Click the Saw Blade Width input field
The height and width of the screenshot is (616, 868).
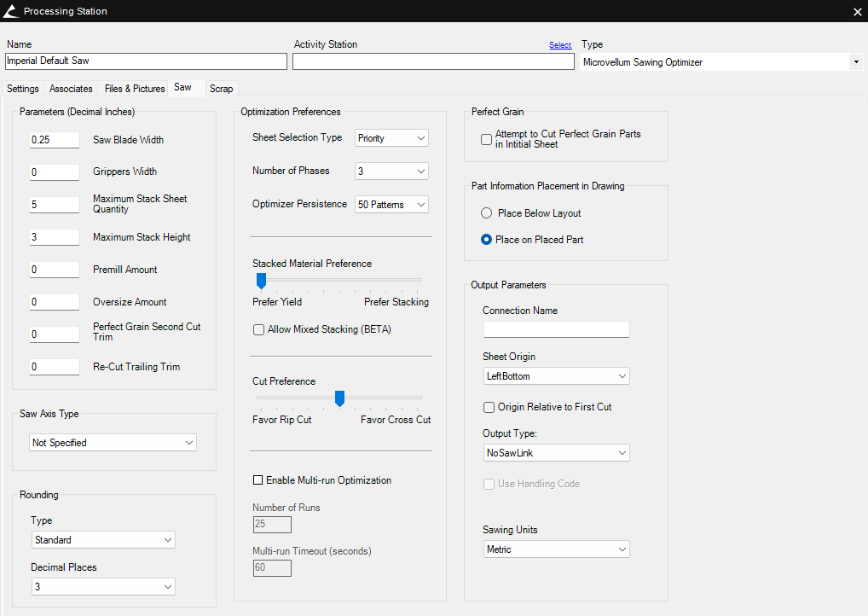coord(55,140)
